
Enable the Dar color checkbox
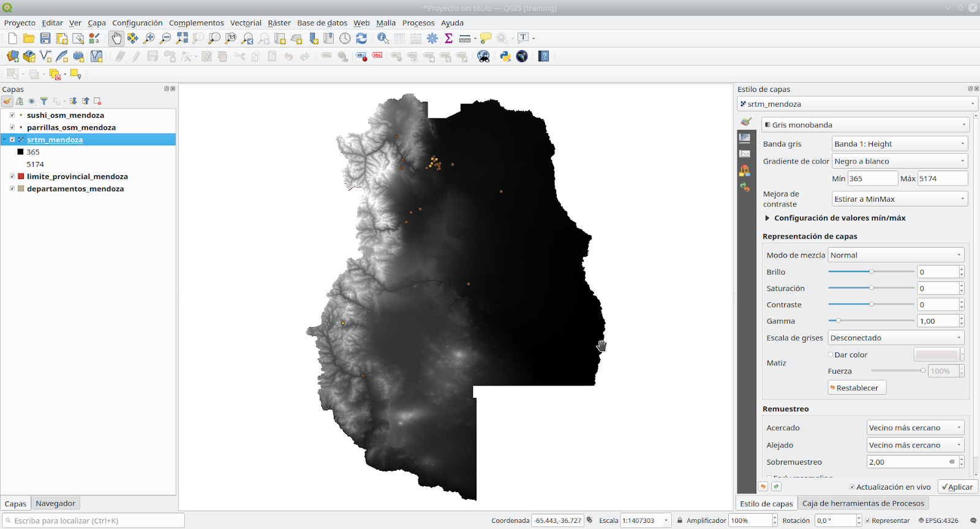831,354
